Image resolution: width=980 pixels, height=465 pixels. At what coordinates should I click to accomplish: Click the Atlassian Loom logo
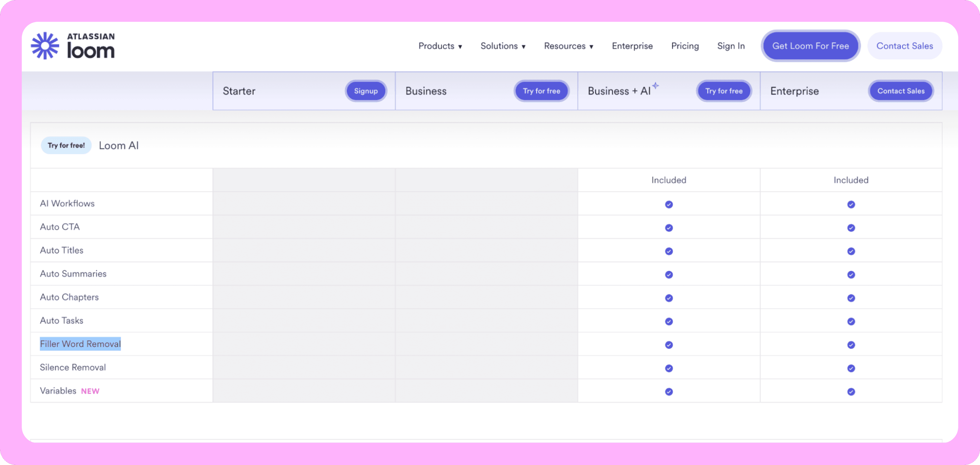(73, 46)
